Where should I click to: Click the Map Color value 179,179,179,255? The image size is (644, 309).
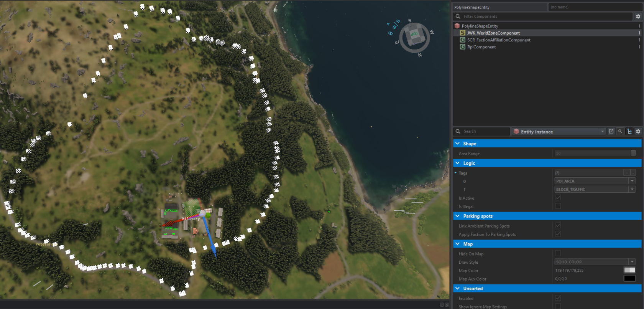[x=569, y=270]
